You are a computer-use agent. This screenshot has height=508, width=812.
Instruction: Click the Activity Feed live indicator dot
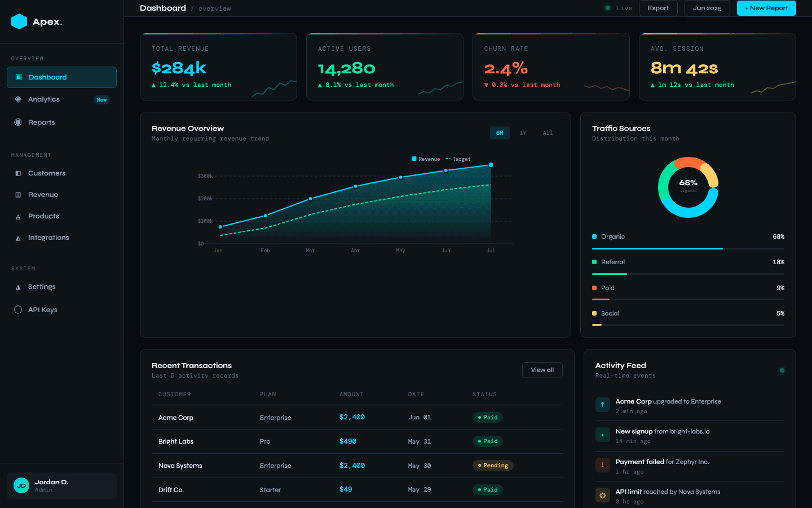click(x=782, y=370)
